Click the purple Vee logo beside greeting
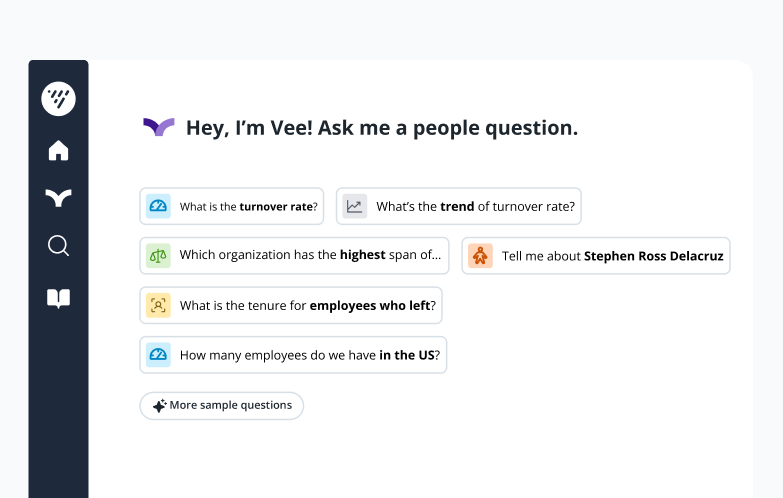 pos(158,127)
